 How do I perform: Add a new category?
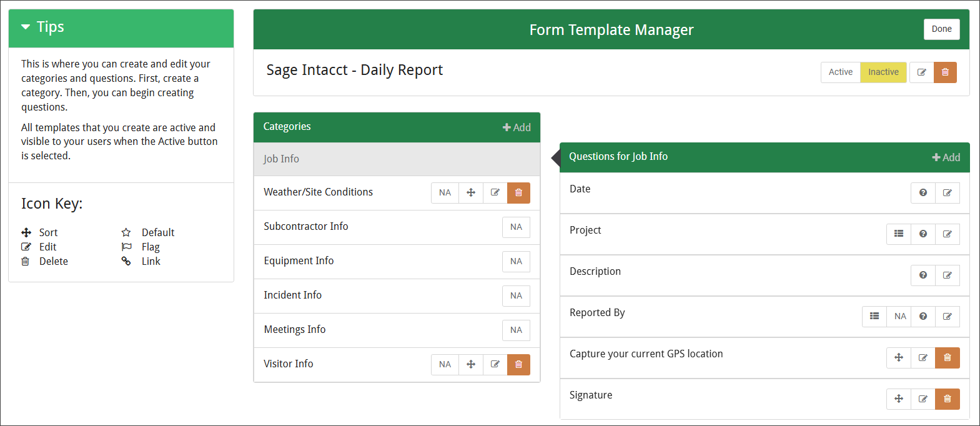[x=517, y=127]
